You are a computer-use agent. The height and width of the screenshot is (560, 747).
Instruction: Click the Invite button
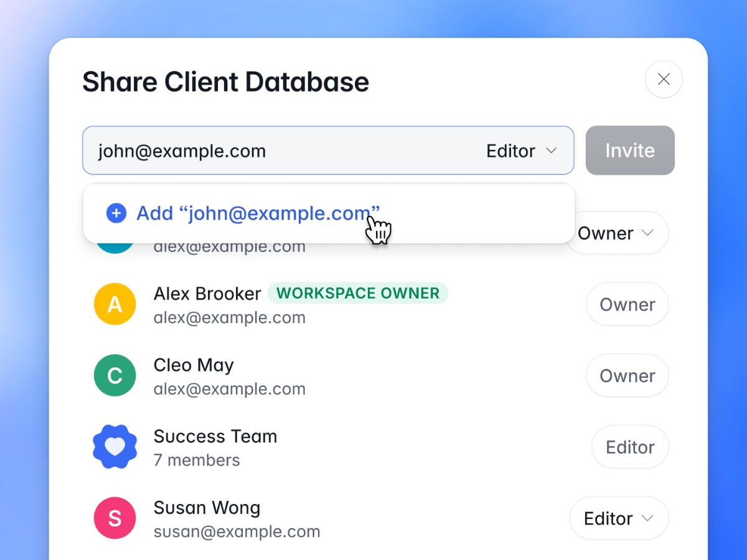coord(630,151)
